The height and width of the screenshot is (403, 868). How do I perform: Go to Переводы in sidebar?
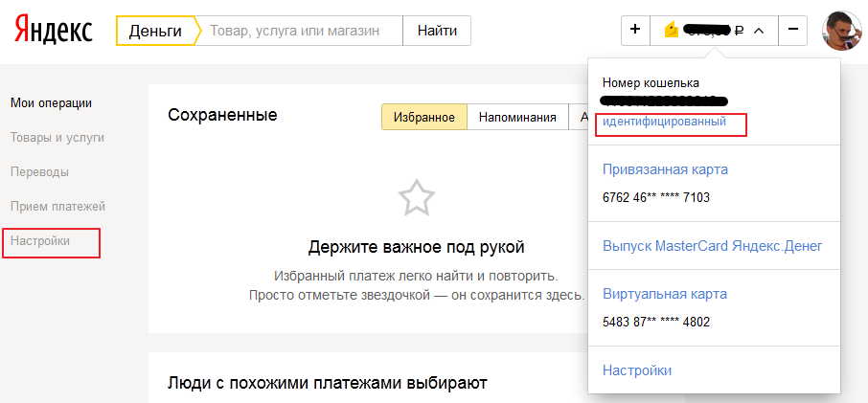[x=39, y=171]
